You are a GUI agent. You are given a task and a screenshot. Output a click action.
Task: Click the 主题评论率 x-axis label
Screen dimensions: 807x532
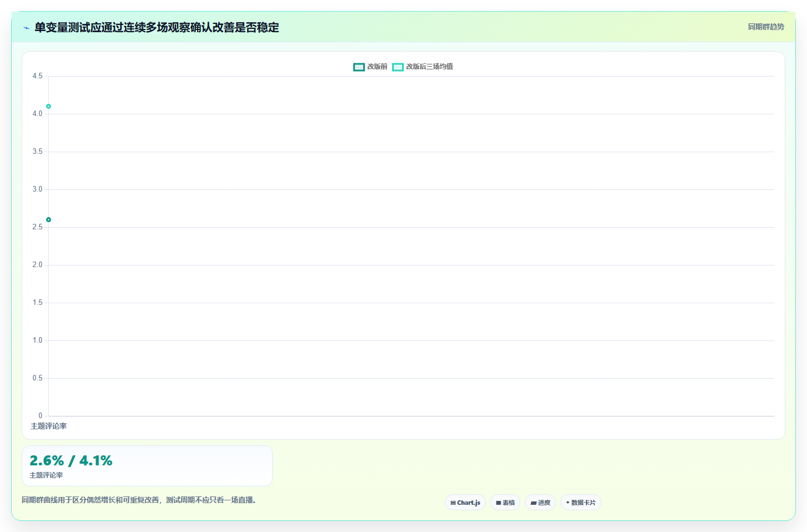tap(48, 426)
